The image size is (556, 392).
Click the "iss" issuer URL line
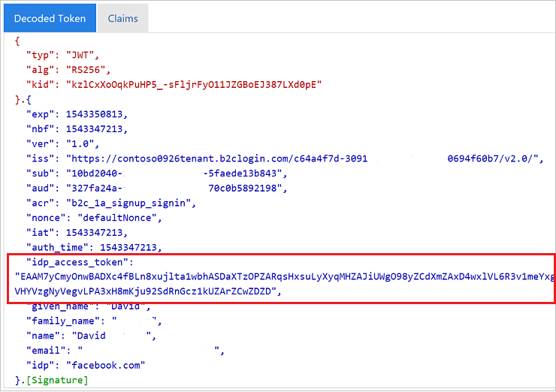coord(285,158)
